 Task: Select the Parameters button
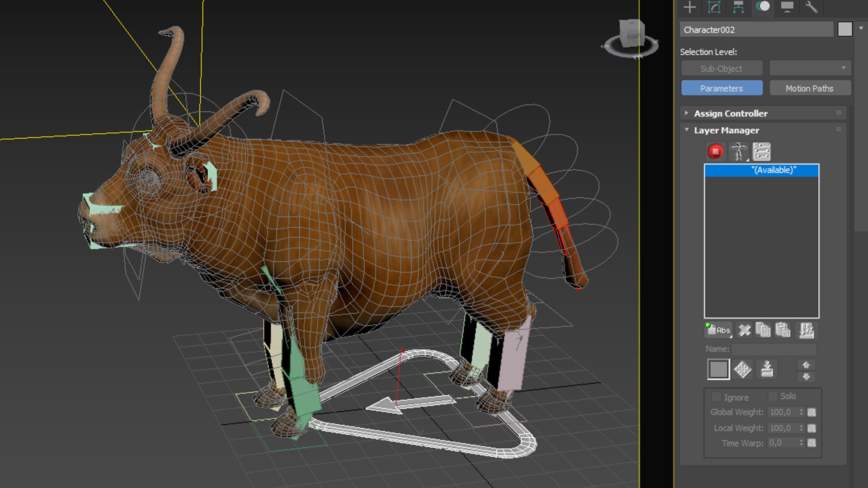(722, 88)
